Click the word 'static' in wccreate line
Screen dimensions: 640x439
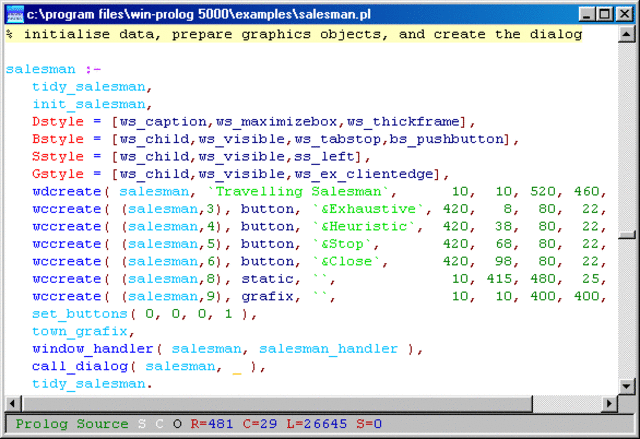tap(267, 279)
